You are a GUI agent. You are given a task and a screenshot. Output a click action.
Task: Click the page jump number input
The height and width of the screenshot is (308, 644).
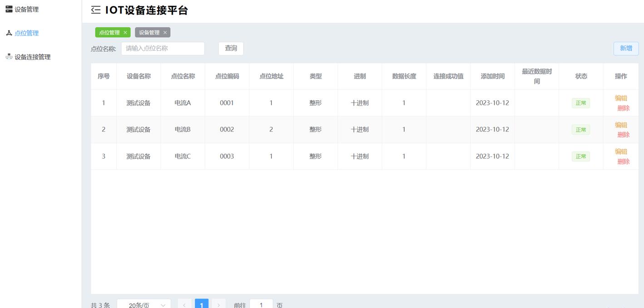click(261, 305)
